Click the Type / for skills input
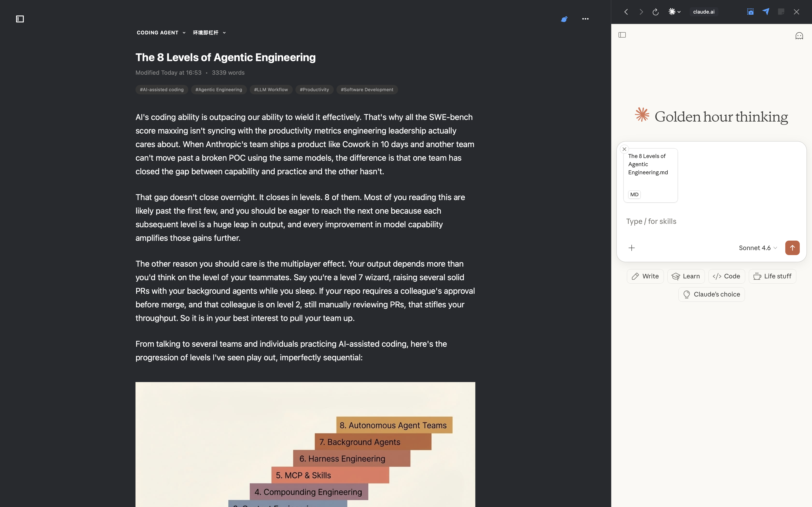 coord(705,221)
